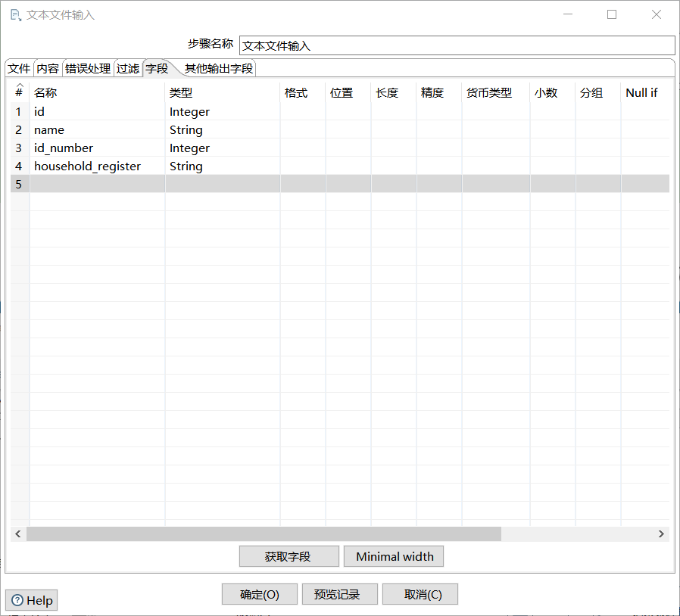Click the 类型 column header

(x=223, y=92)
